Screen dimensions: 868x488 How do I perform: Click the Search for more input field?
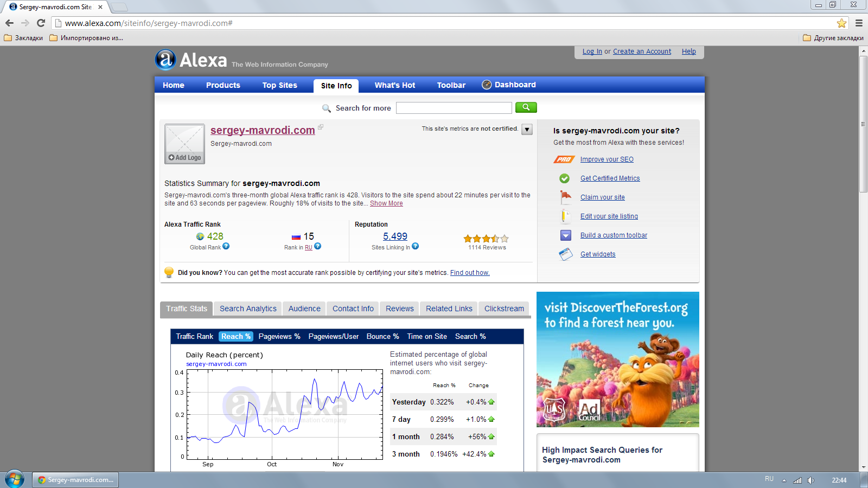pyautogui.click(x=454, y=108)
